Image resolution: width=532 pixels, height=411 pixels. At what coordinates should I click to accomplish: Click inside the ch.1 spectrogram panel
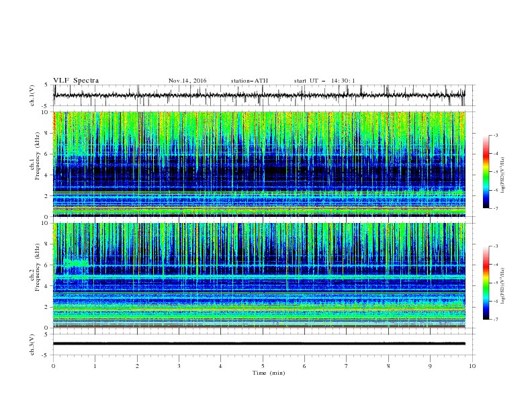point(259,164)
